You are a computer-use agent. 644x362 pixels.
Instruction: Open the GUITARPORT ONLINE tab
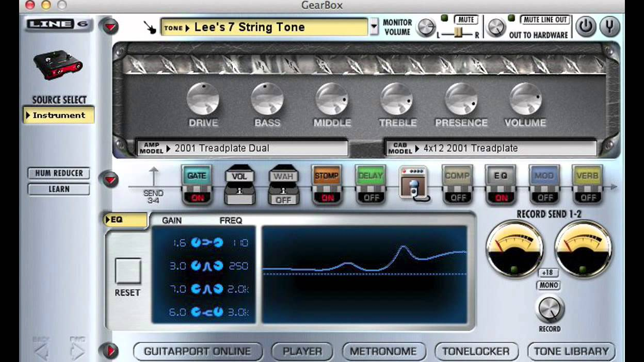[198, 351]
